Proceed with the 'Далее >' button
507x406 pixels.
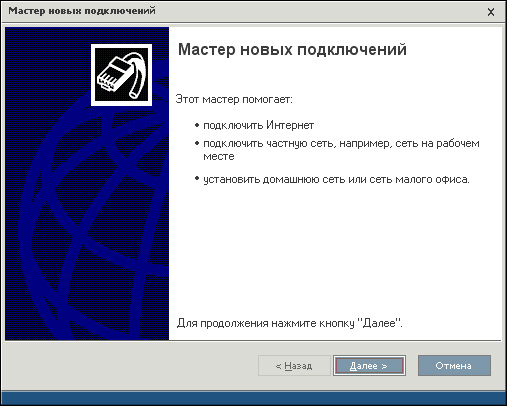point(369,366)
